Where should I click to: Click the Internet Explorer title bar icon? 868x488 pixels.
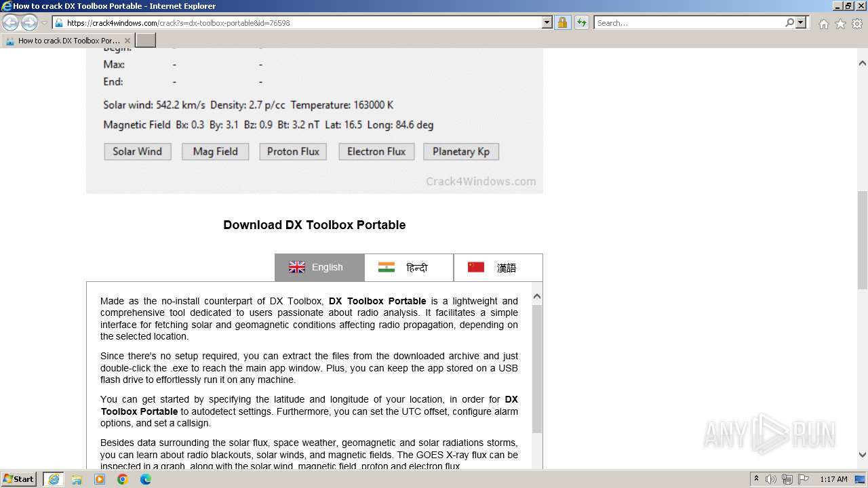[6, 6]
